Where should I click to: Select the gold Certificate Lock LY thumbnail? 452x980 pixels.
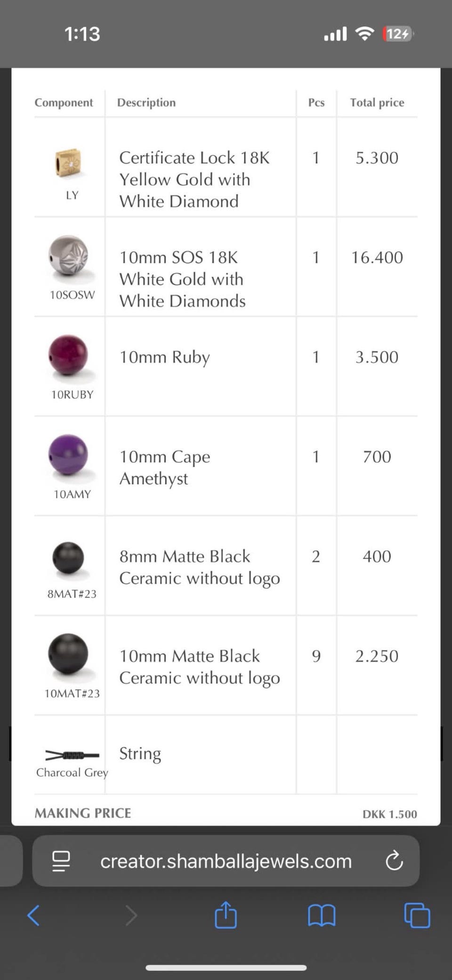pos(68,162)
